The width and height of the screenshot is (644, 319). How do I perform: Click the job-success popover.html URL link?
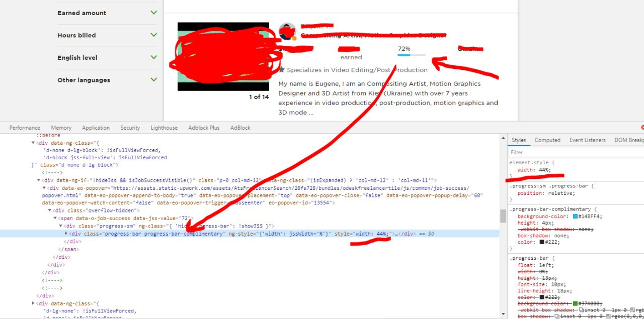point(256,191)
